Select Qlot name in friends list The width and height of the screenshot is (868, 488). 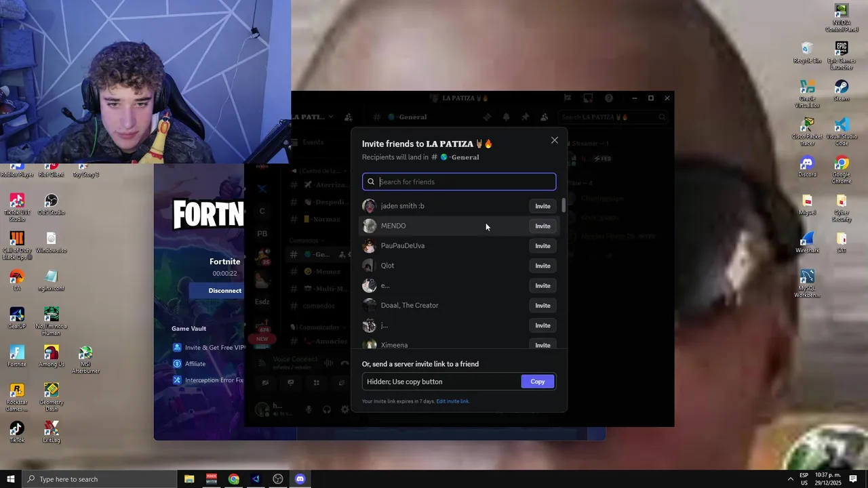[x=387, y=266]
